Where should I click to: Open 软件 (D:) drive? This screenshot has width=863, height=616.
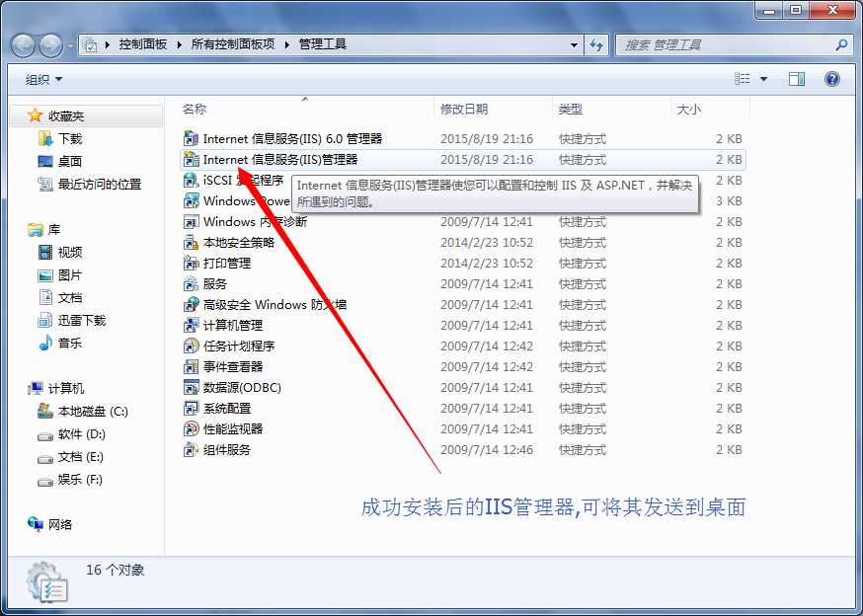click(81, 434)
